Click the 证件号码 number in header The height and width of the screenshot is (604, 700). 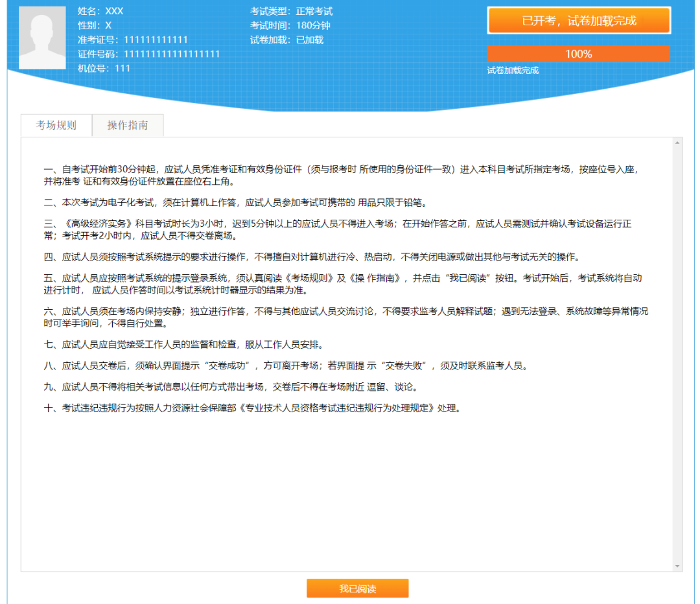148,54
